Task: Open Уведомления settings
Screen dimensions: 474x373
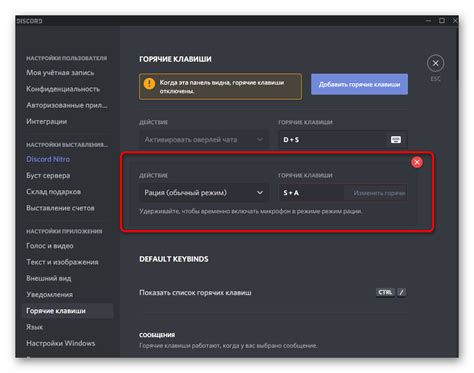Action: click(x=49, y=295)
